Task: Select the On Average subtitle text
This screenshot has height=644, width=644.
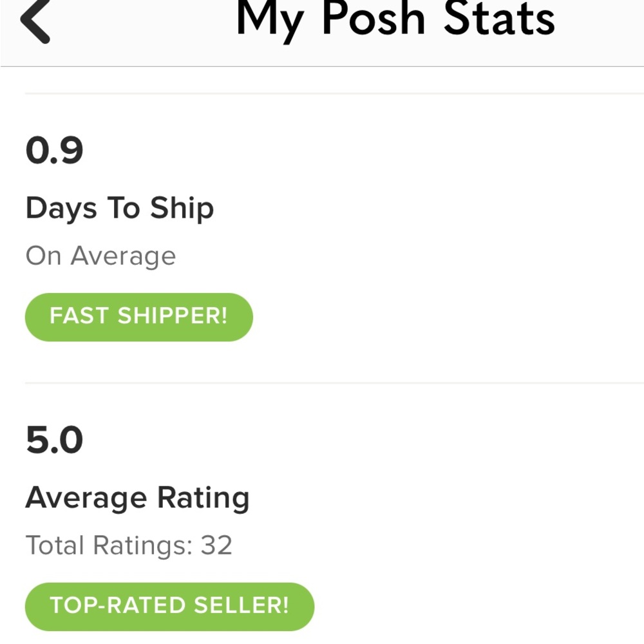Action: click(x=100, y=255)
